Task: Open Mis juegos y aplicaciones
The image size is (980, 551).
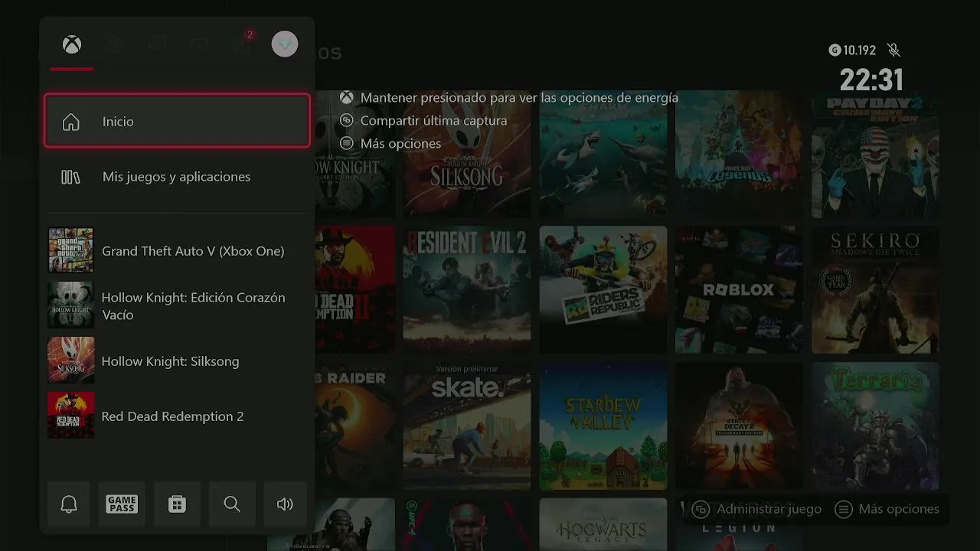Action: [x=177, y=177]
